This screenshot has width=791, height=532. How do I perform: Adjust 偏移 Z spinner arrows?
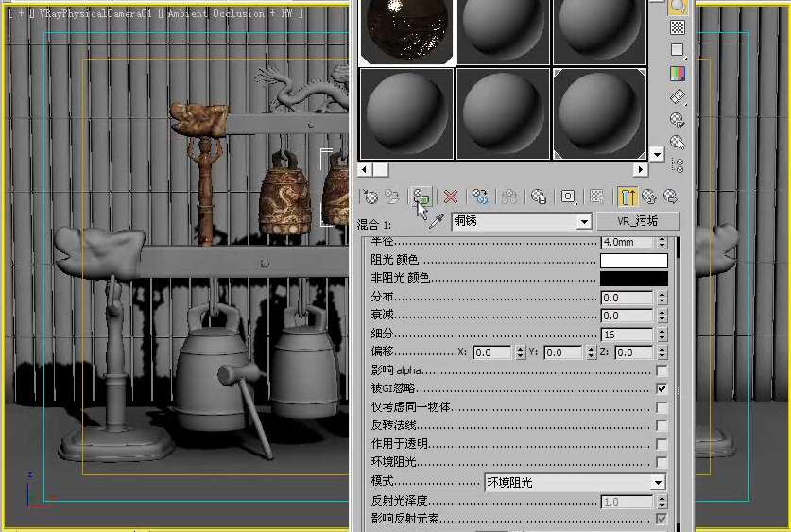(662, 352)
